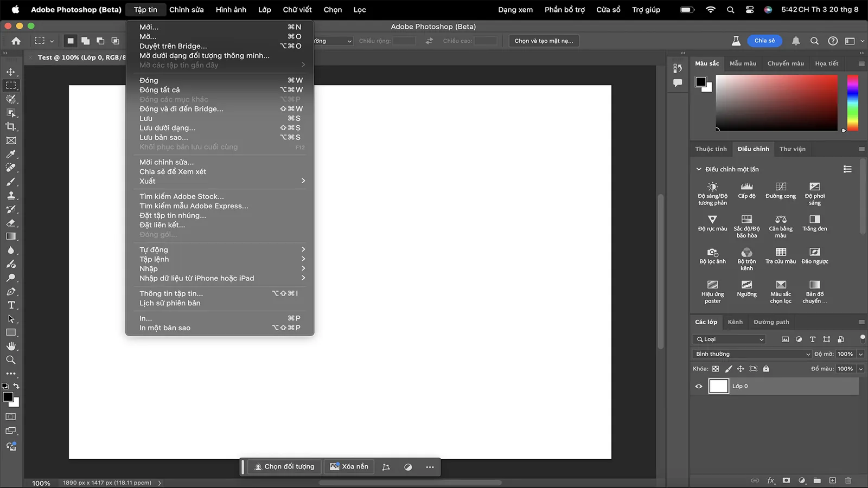The height and width of the screenshot is (488, 868).
Task: Choose Lưu dưới dạng... from menu
Action: (x=220, y=128)
